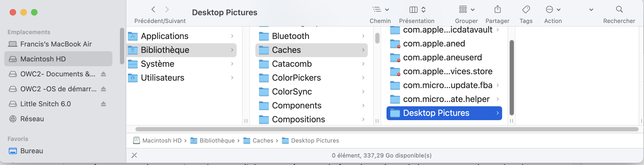The height and width of the screenshot is (165, 644).
Task: Open the Chemin path dropdown
Action: tap(380, 10)
